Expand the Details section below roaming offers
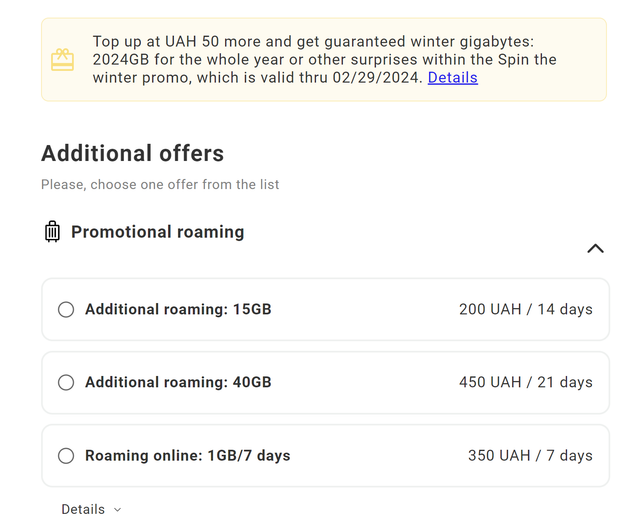Viewport: 640px width, 529px height. pos(91,509)
